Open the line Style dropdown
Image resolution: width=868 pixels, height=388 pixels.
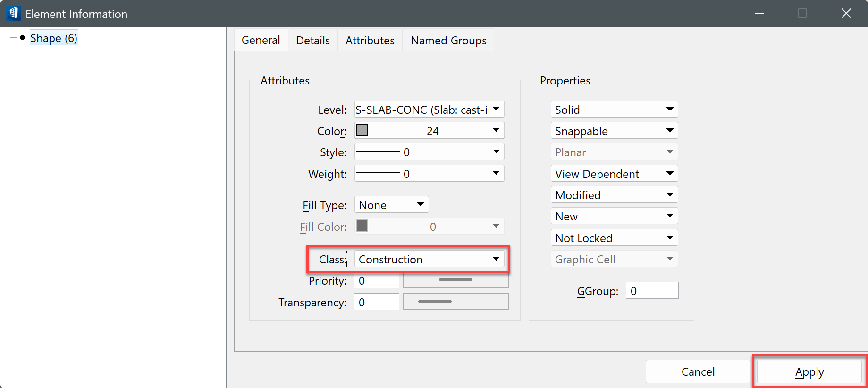[496, 152]
